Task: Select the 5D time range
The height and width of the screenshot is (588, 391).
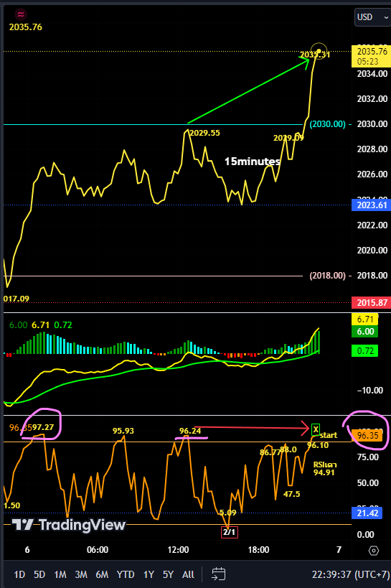Action: (x=39, y=574)
